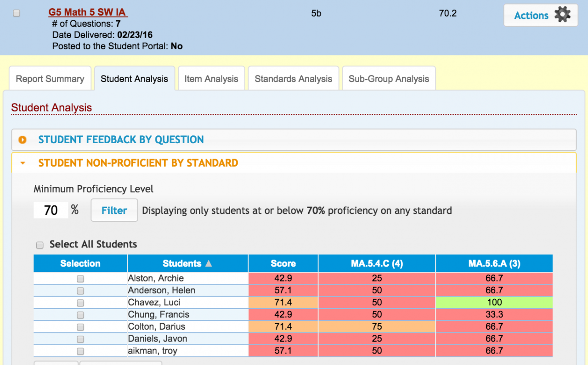Sort by the Students column header text
The width and height of the screenshot is (588, 365).
click(x=182, y=264)
